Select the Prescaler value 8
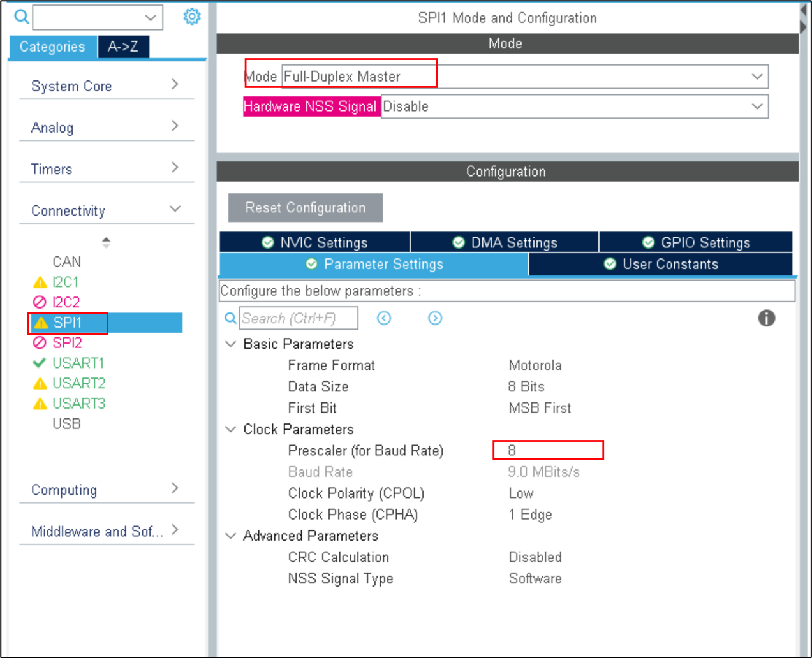The width and height of the screenshot is (812, 658). 547,450
